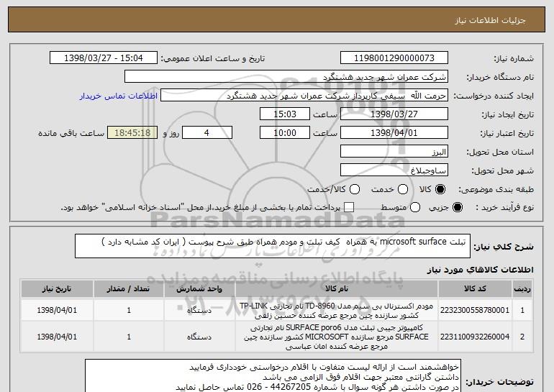Click the validity date field 1398/04/01
Screen dimensions: 554x392
point(394,133)
